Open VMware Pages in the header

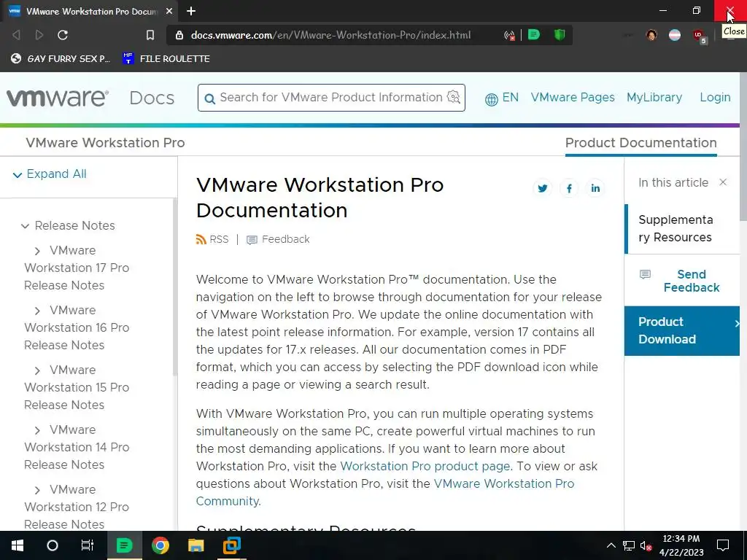click(x=573, y=97)
